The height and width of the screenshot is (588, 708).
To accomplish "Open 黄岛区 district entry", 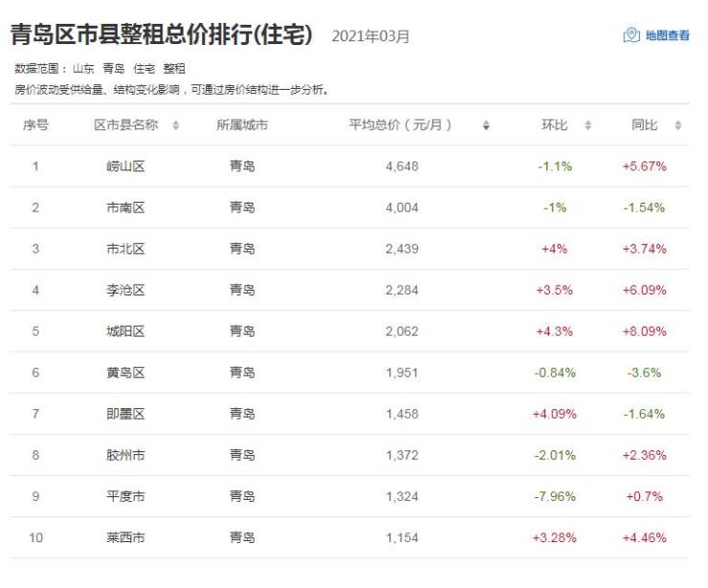I will coord(125,373).
